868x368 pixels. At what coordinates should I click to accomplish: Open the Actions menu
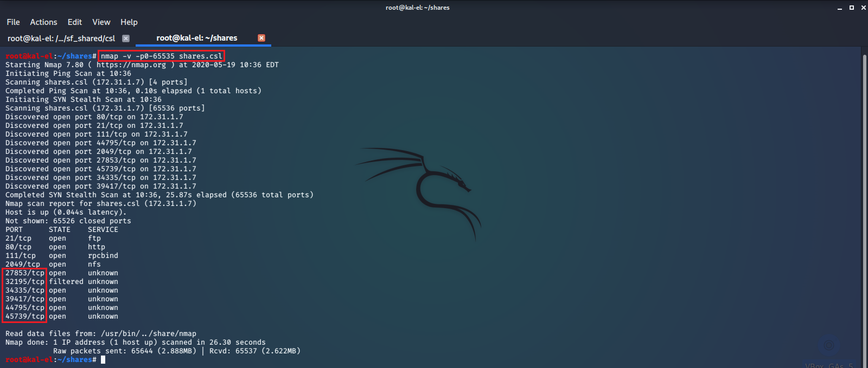coord(43,22)
